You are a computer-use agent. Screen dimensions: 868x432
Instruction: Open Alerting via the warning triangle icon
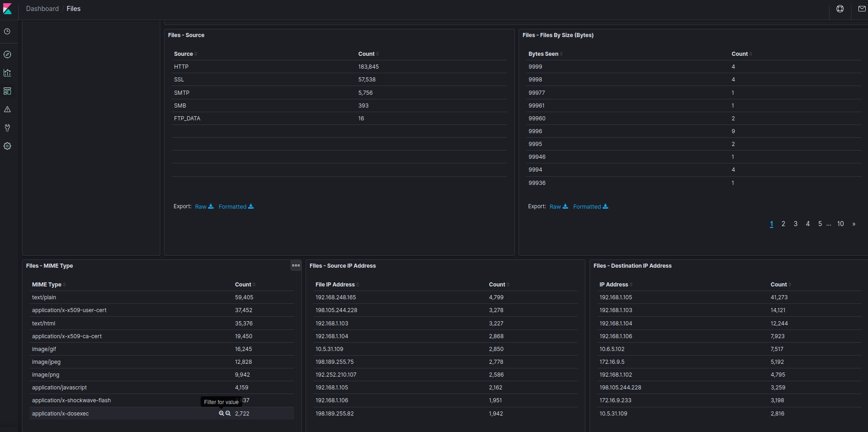pyautogui.click(x=7, y=109)
